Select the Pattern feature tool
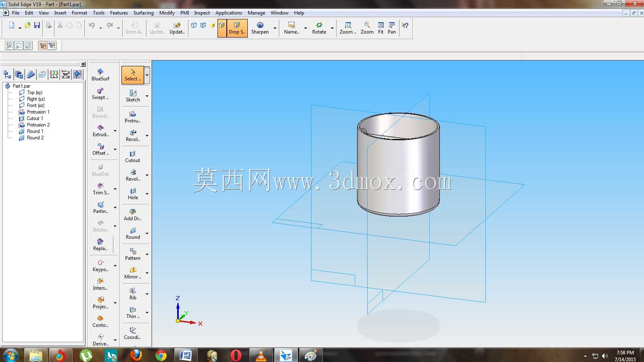The image size is (644, 362). [133, 254]
